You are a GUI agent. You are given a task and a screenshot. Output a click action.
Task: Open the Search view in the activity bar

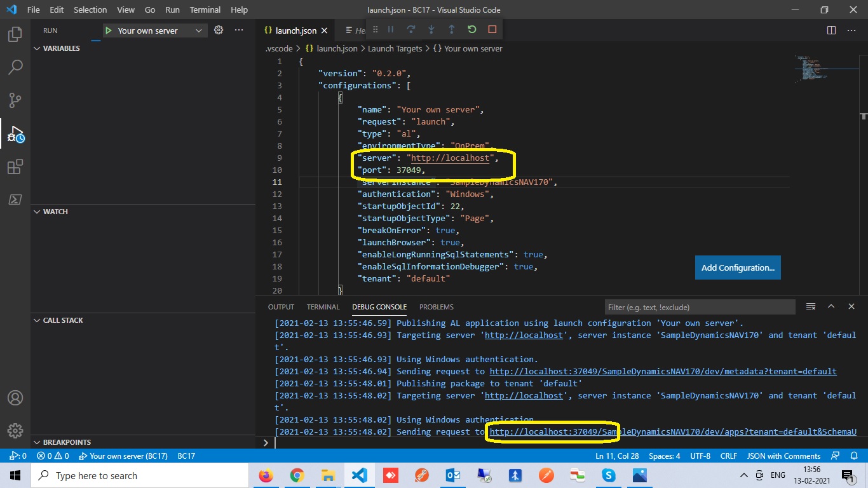[14, 67]
